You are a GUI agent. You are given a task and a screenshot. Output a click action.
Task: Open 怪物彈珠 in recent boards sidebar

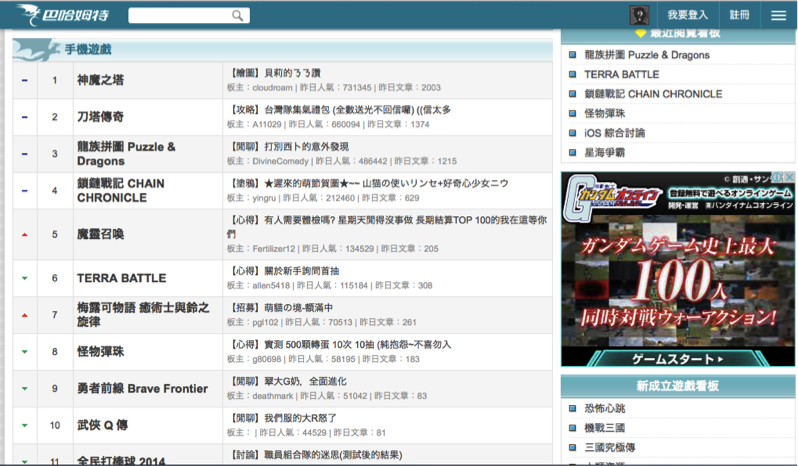pyautogui.click(x=605, y=113)
